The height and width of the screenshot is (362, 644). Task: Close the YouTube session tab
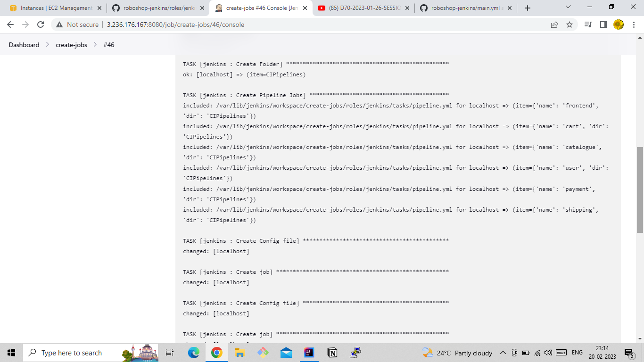coord(407,8)
